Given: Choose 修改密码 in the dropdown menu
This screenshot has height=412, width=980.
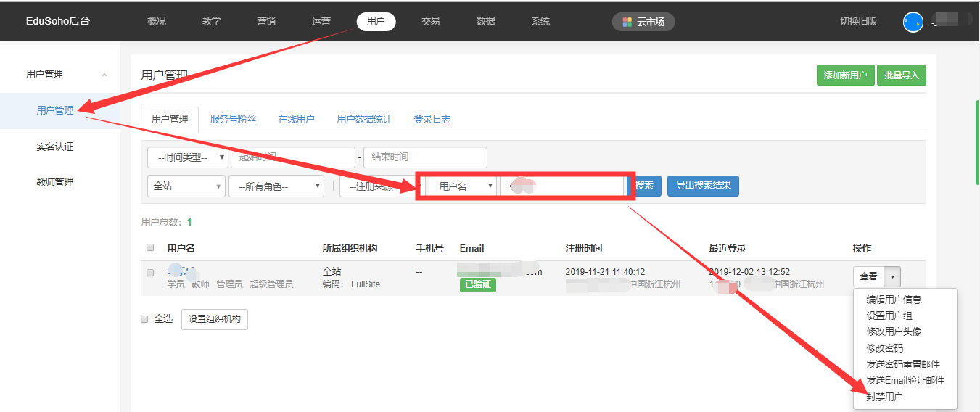Looking at the screenshot, I should [884, 348].
